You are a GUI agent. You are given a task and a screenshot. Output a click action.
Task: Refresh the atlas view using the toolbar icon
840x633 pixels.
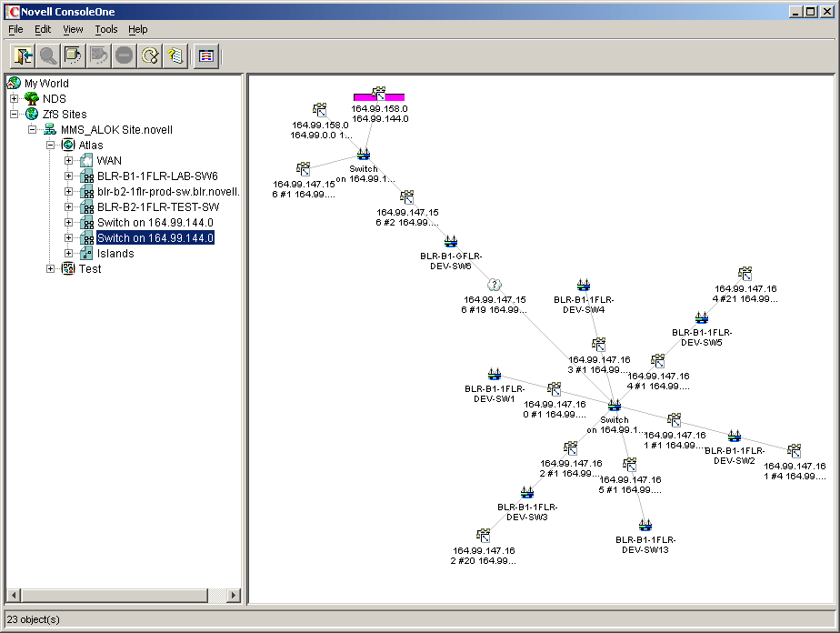(151, 55)
